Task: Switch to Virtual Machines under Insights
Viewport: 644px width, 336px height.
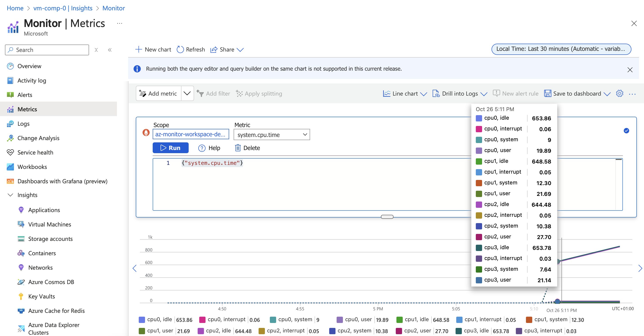Action: click(x=49, y=224)
